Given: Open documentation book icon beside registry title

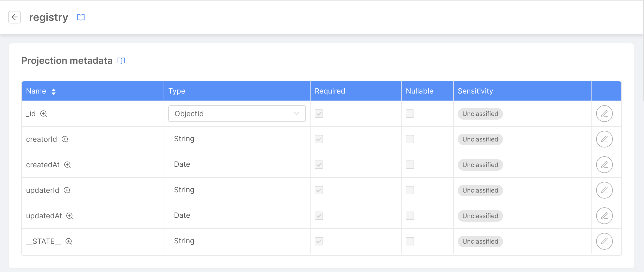Looking at the screenshot, I should (x=81, y=17).
